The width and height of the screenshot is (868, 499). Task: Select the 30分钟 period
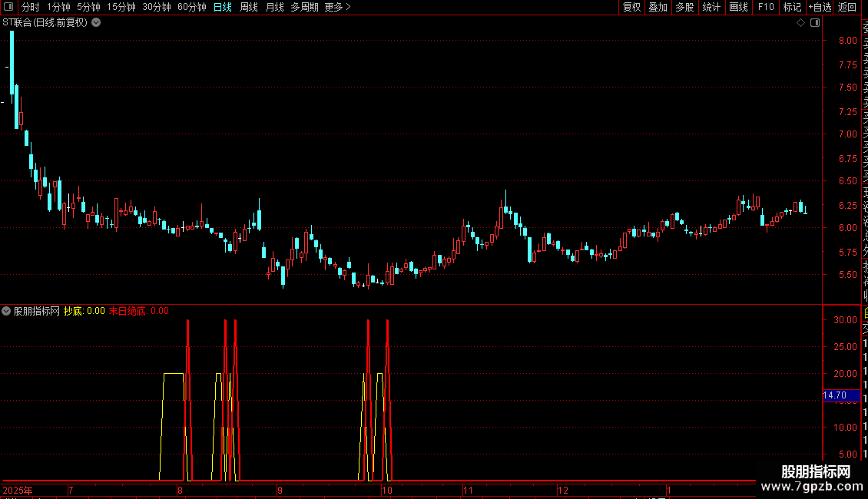point(157,7)
